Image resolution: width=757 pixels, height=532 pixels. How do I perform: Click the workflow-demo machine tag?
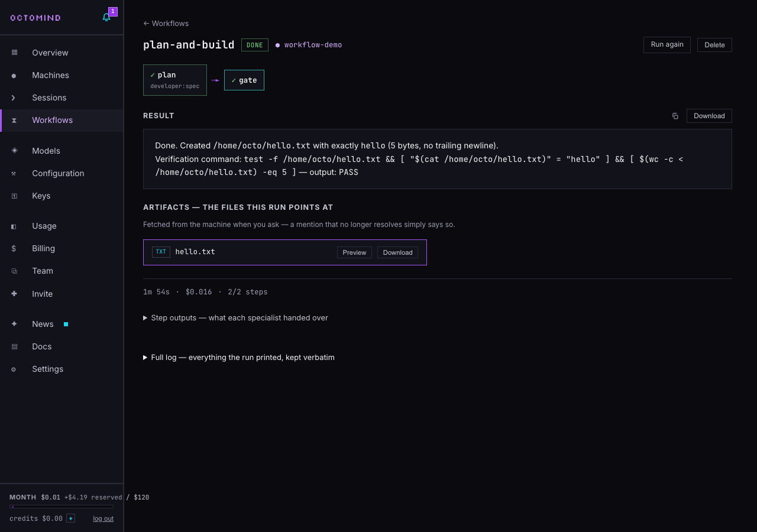pyautogui.click(x=309, y=45)
